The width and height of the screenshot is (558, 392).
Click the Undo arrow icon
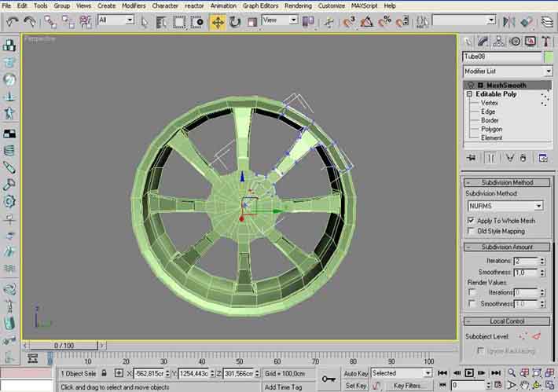pyautogui.click(x=12, y=21)
